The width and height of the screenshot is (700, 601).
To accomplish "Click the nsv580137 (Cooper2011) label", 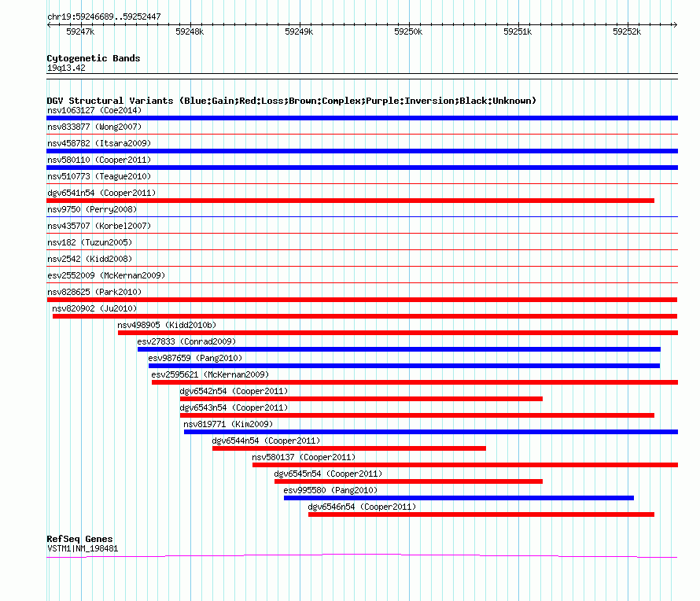I will [304, 457].
